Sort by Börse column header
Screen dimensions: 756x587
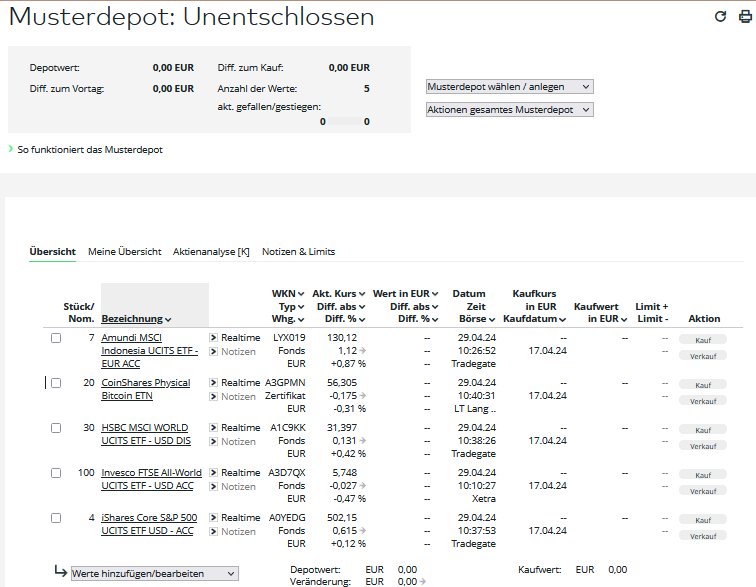(x=477, y=319)
